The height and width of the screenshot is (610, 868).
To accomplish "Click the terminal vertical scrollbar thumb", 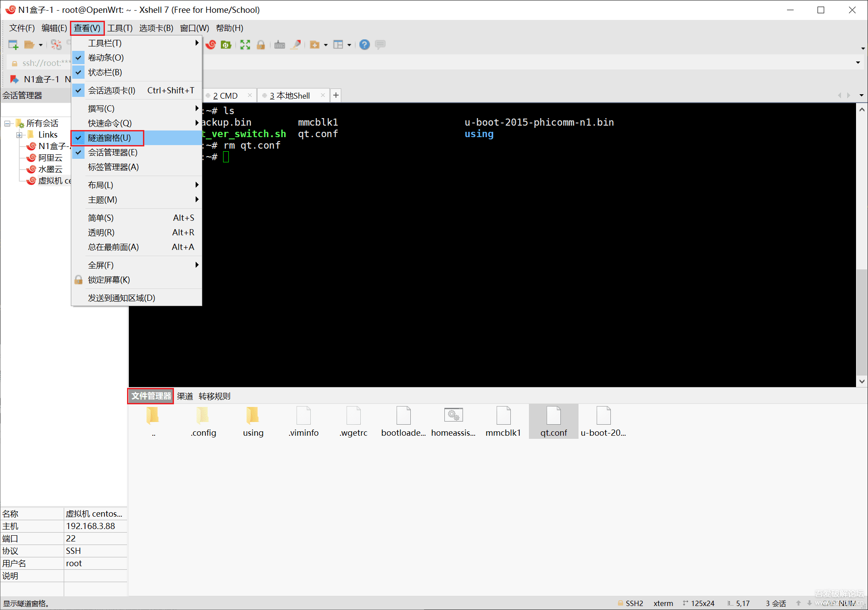I will (x=862, y=322).
